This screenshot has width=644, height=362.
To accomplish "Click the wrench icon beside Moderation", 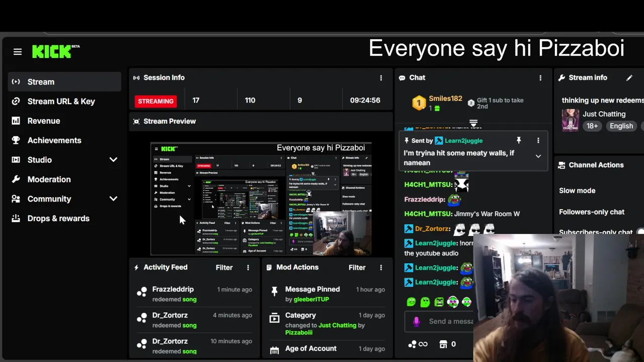I will (x=16, y=179).
